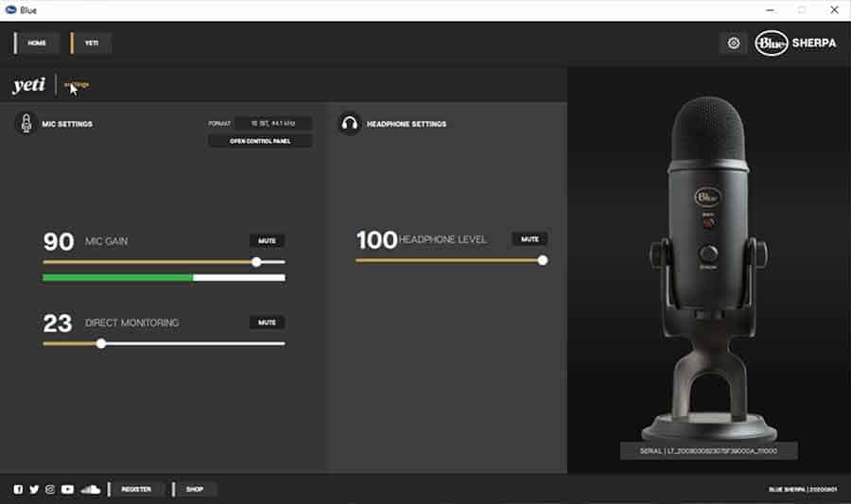Mute the mic gain
Image resolution: width=851 pixels, height=504 pixels.
coord(267,241)
